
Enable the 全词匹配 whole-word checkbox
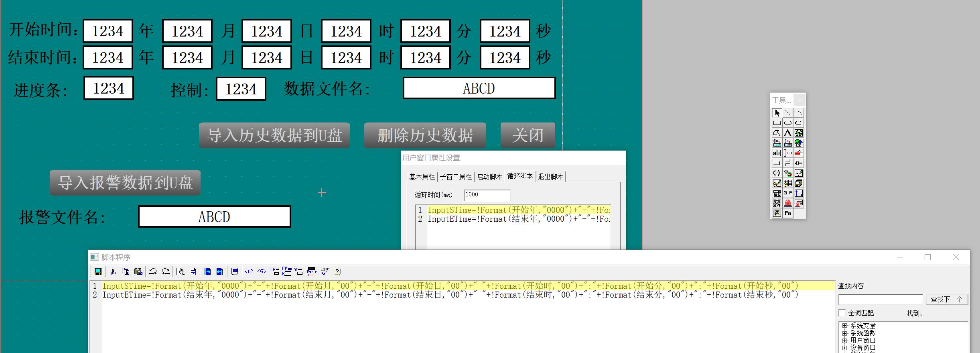[842, 313]
